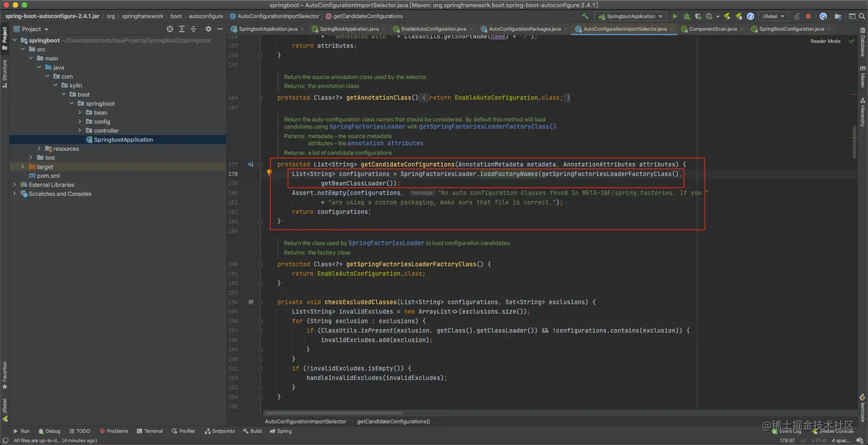Open the JRebel dropdown

coord(773,17)
